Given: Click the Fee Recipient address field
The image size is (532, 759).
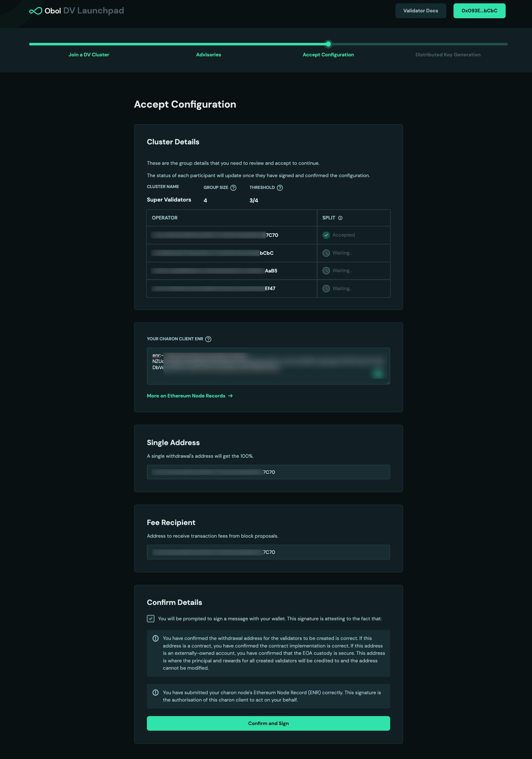Looking at the screenshot, I should coord(268,552).
